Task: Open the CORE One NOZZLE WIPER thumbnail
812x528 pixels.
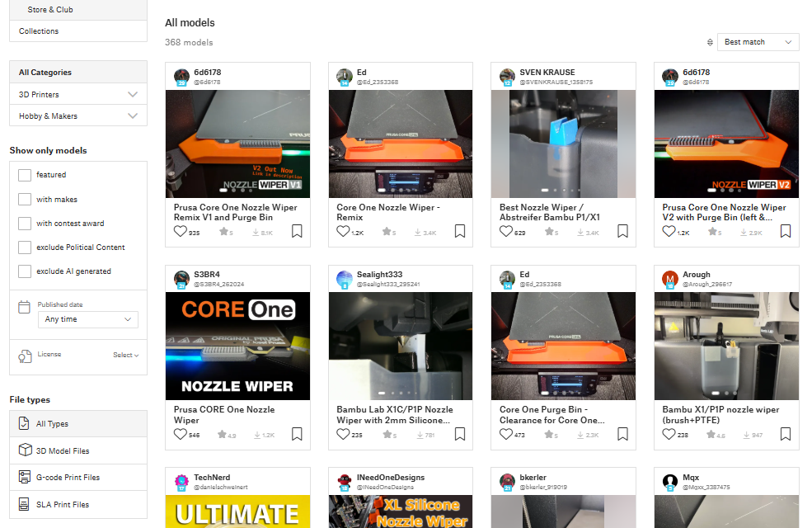Action: [x=237, y=346]
